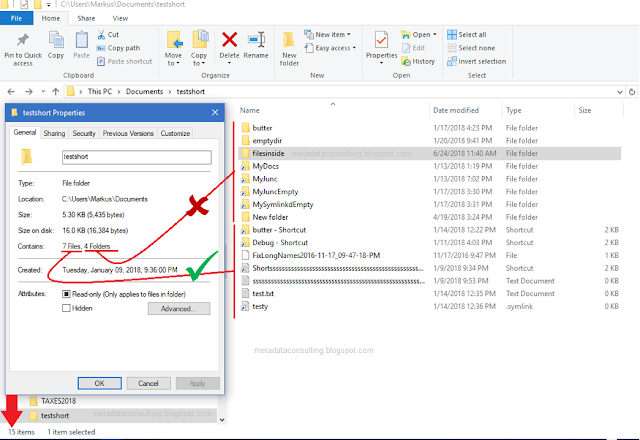
Task: Switch to the View ribbon tab
Action: (x=120, y=18)
